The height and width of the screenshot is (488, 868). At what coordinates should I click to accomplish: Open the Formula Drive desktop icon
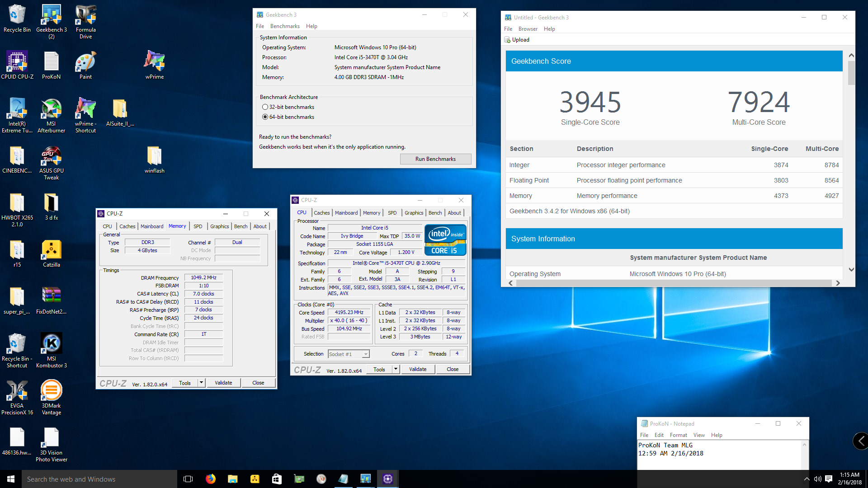coord(86,21)
